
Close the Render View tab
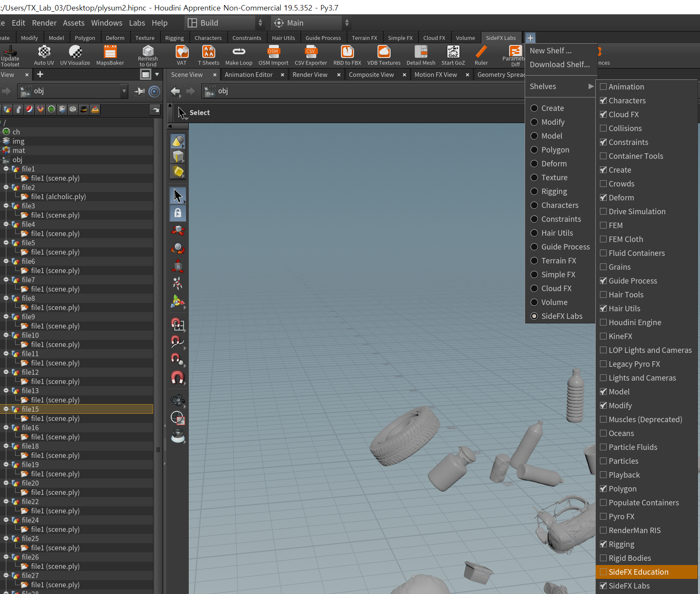[x=339, y=74]
